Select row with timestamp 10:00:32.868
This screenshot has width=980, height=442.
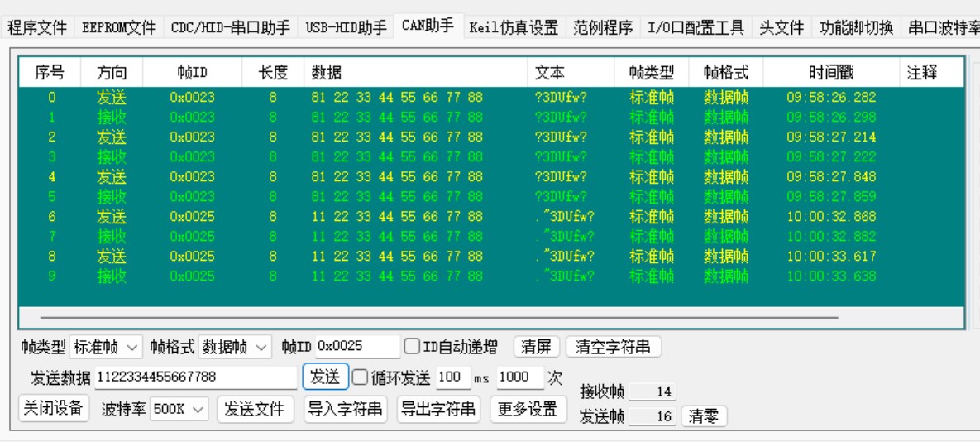pos(492,216)
